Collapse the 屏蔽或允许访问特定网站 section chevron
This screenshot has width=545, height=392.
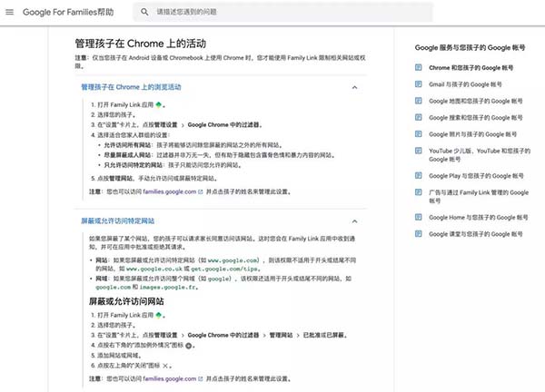point(362,220)
